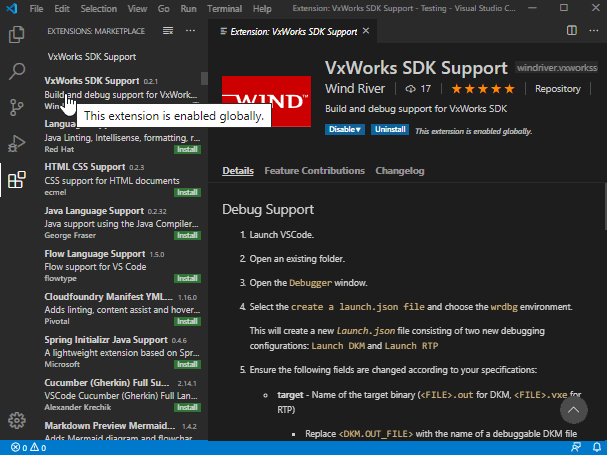607x455 pixels.
Task: Open the Run and Debug view
Action: pos(16,144)
